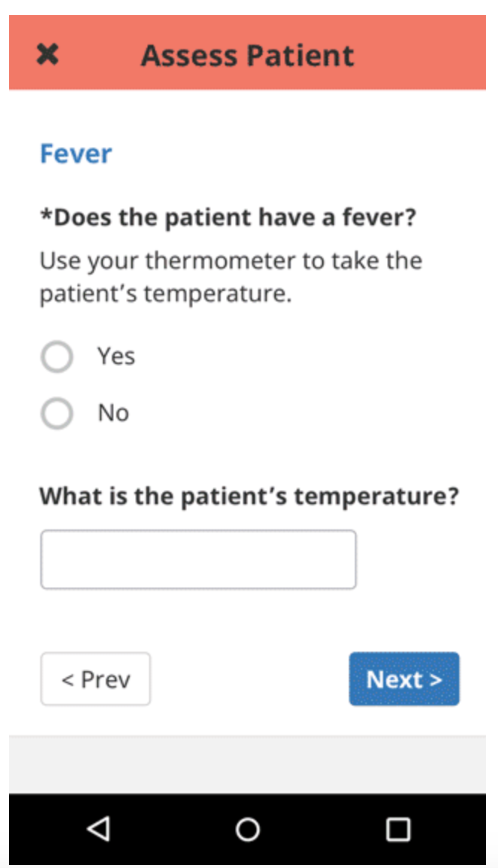
Task: Close the Assess Patient form with X
Action: pos(48,54)
